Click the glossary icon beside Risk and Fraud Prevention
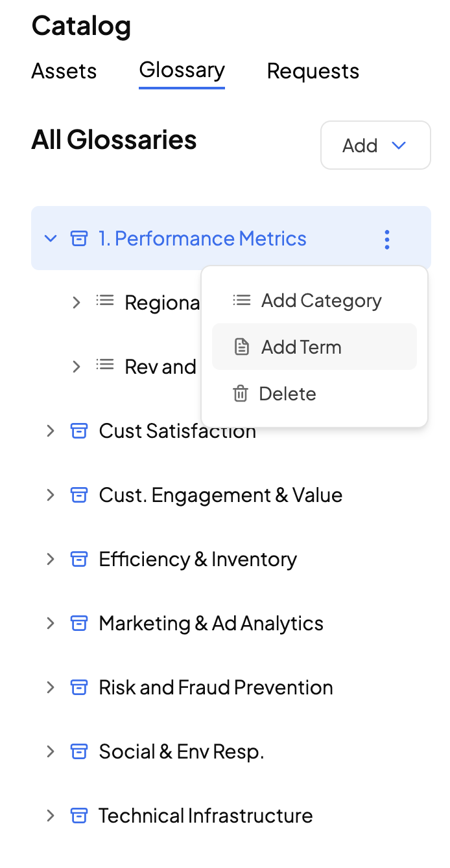The width and height of the screenshot is (450, 868). pos(78,687)
